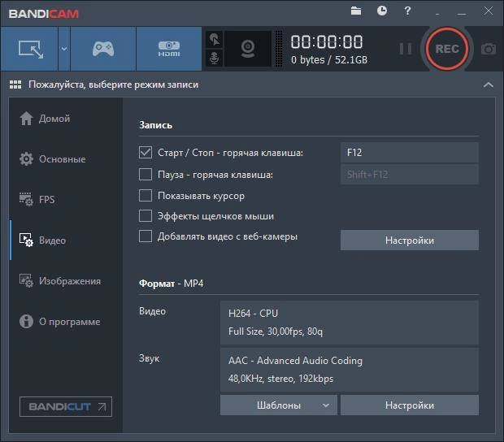Click the AAC - Advanced Audio Coding text
This screenshot has height=442, width=504.
point(295,361)
